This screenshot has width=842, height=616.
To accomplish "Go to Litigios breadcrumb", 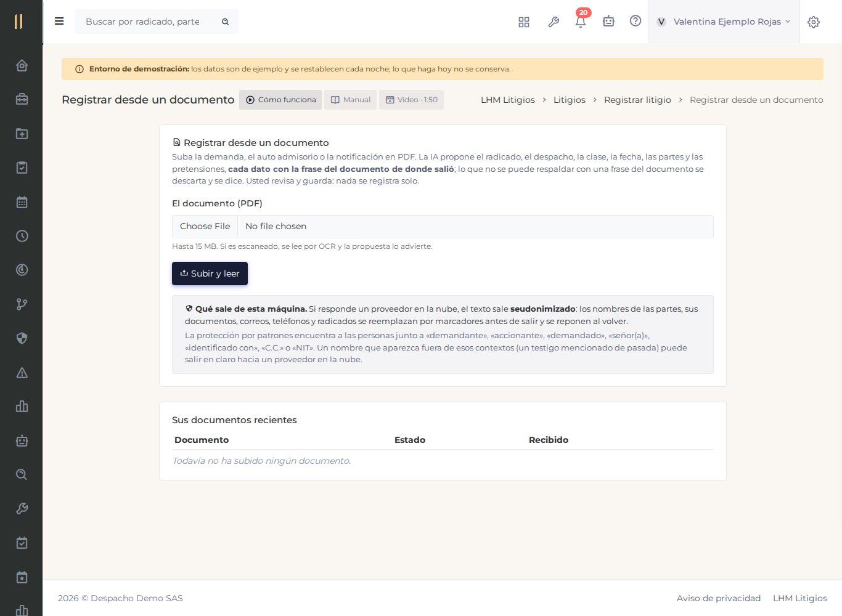I will point(570,100).
